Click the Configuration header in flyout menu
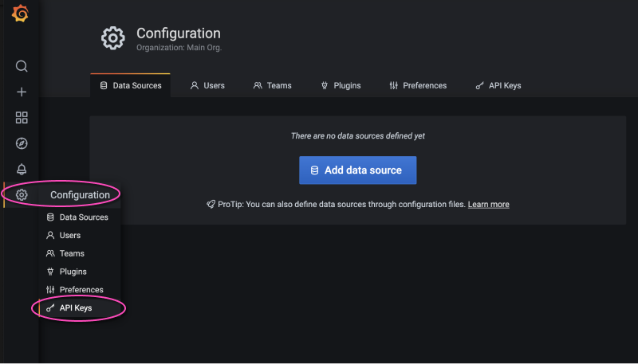Screen dimensions: 638x364 tap(80, 195)
